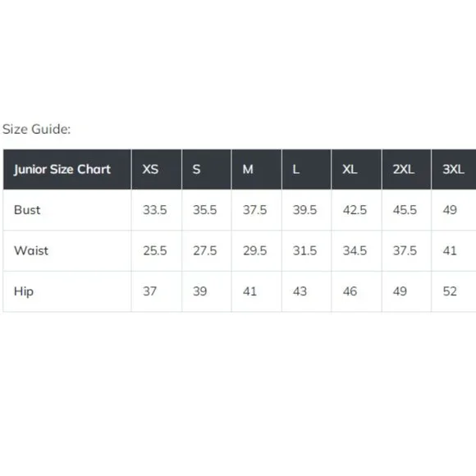This screenshot has width=476, height=476.
Task: Click the M size column header
Action: click(257, 169)
